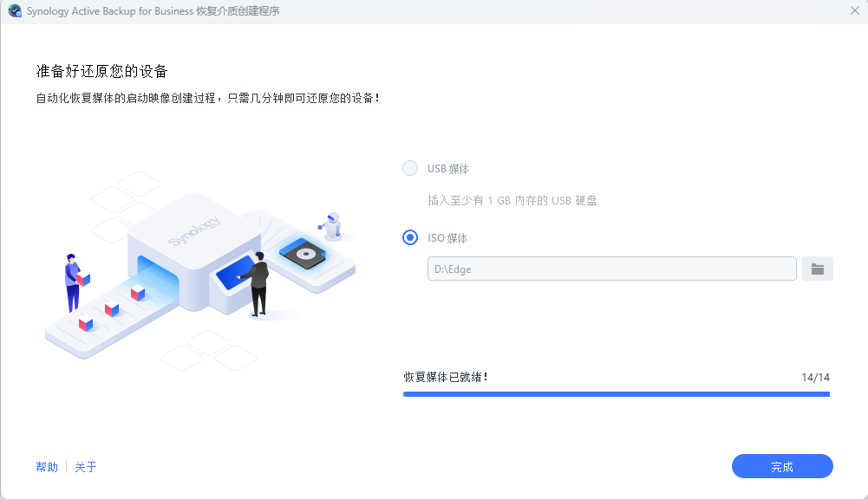
Task: Click the D:\Edge path input field
Action: point(611,269)
